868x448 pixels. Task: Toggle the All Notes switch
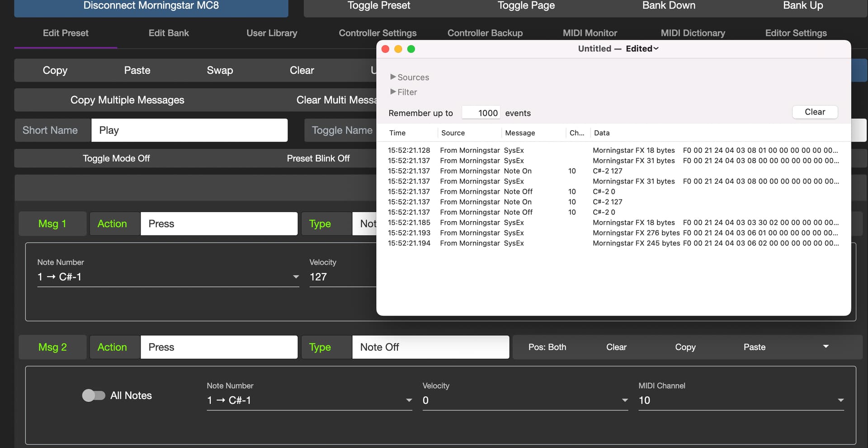94,396
